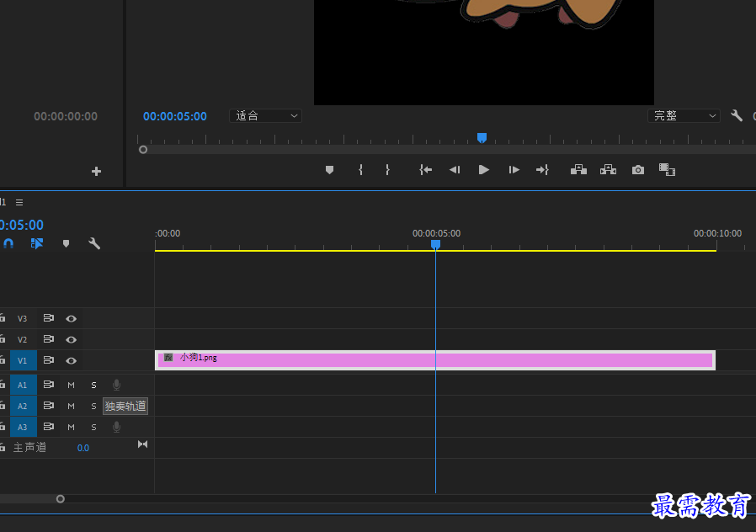
Task: Click Mark In bracket button
Action: pos(360,170)
